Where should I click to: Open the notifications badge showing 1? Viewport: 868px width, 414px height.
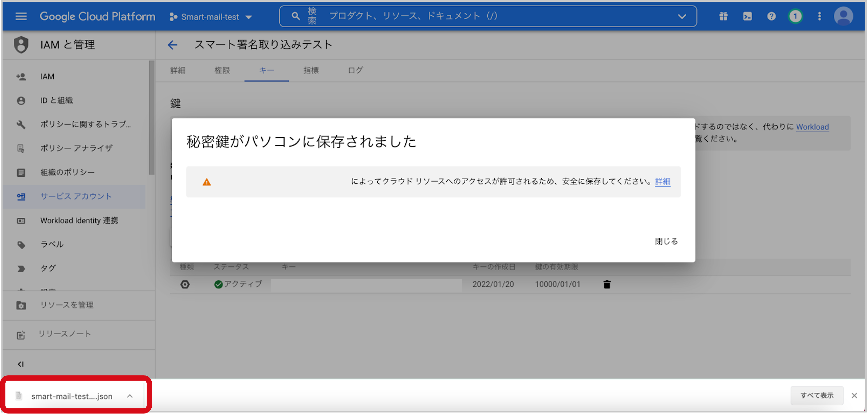796,16
